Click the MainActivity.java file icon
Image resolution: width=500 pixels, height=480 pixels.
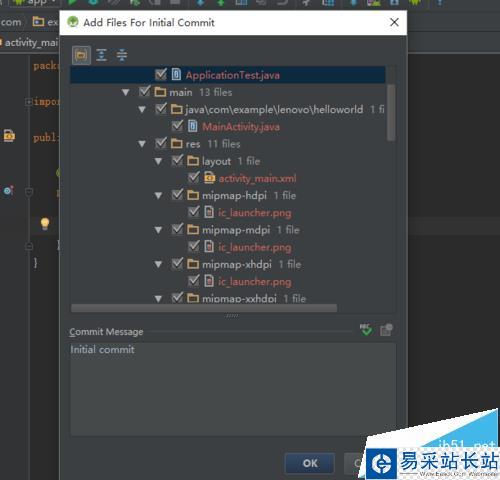(x=193, y=126)
